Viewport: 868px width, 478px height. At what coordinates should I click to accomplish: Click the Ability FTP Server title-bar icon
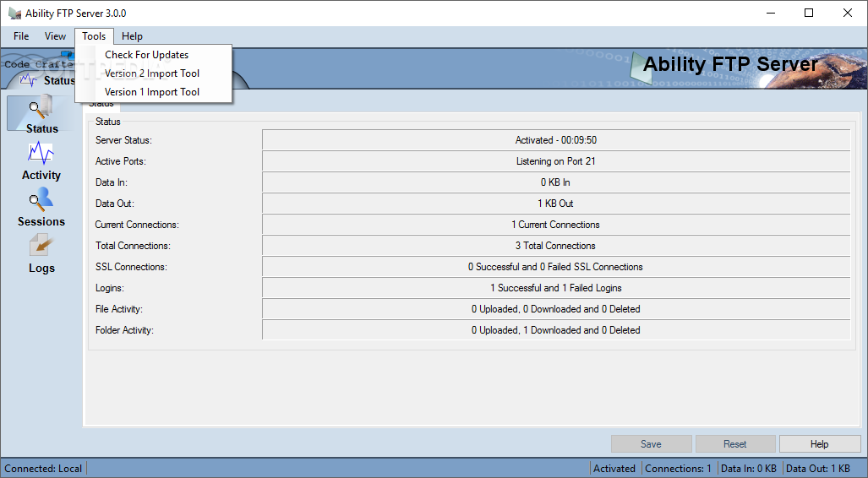[x=14, y=14]
